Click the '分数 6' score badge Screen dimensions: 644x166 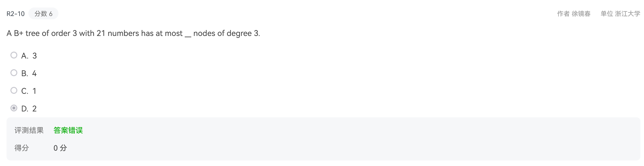43,14
